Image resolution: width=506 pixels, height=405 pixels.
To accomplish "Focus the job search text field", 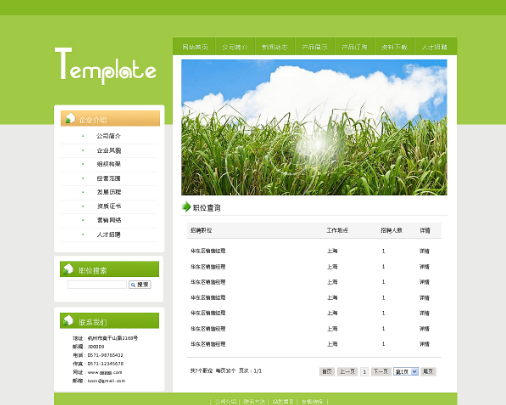I will [97, 284].
